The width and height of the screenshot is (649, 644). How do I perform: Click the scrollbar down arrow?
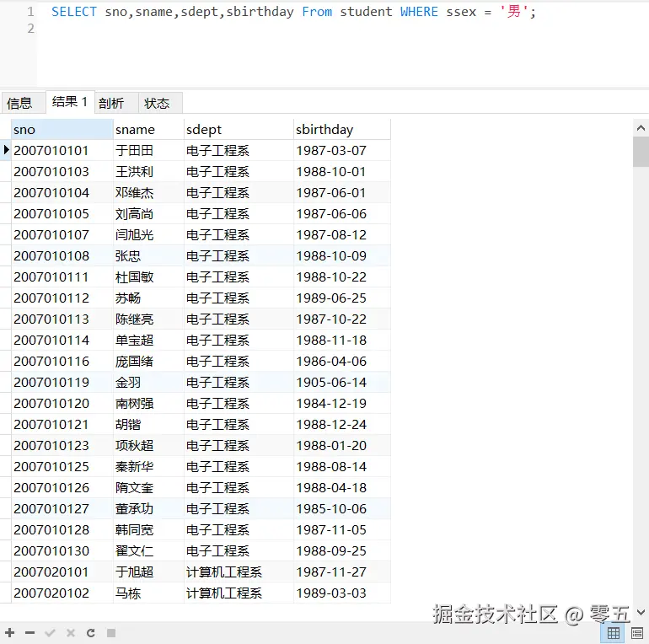coord(641,612)
